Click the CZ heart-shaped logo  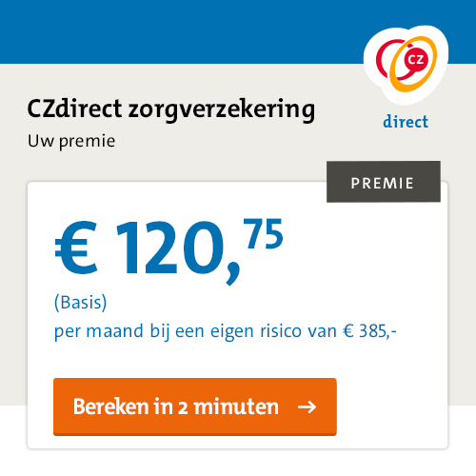[x=406, y=65]
